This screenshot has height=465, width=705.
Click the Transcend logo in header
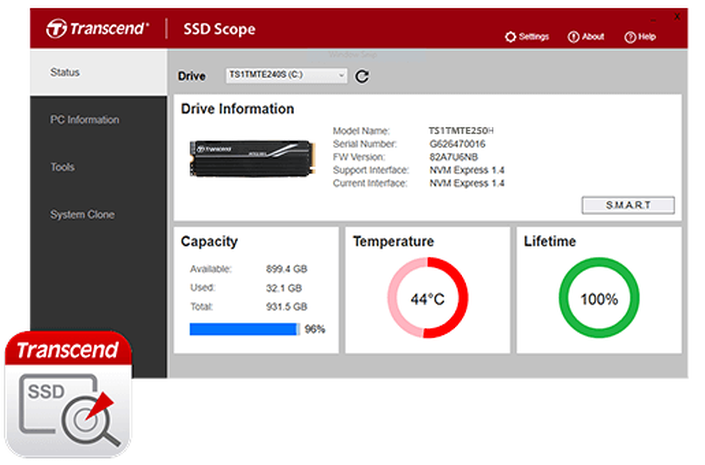pyautogui.click(x=98, y=29)
